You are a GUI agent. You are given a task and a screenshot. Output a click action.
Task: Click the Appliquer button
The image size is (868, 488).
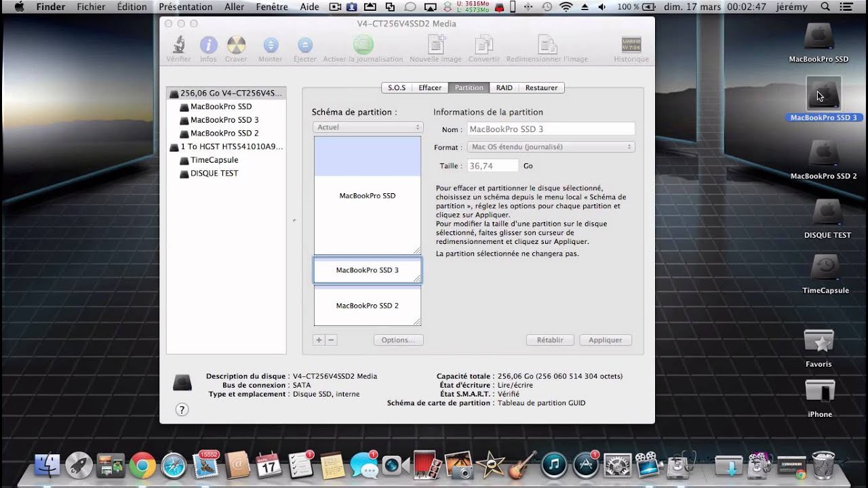[x=606, y=340]
